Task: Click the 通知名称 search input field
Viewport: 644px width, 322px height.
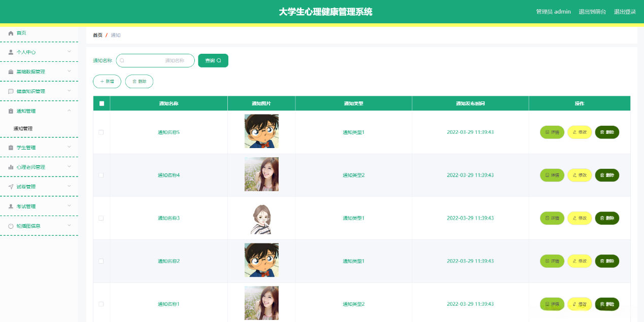Action: tap(155, 60)
